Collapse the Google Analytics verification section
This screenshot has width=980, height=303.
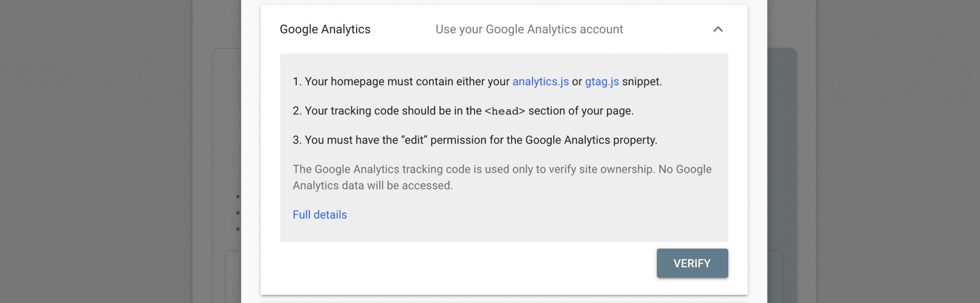[x=717, y=29]
